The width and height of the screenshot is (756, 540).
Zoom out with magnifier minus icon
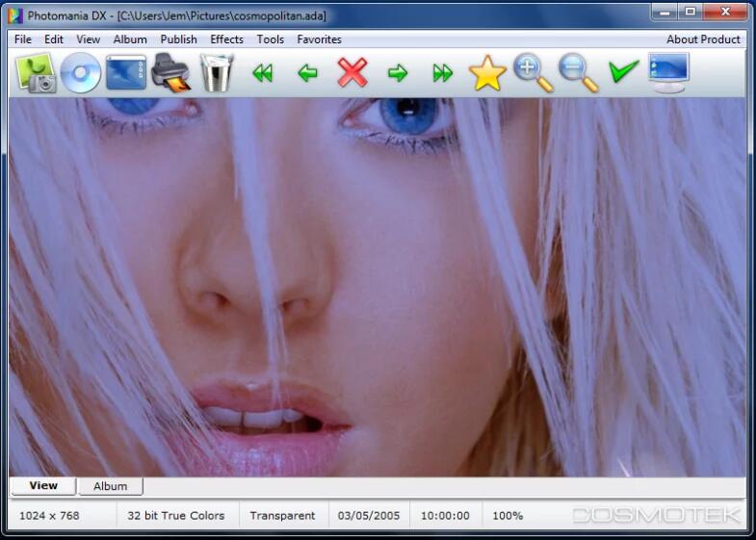click(x=578, y=73)
